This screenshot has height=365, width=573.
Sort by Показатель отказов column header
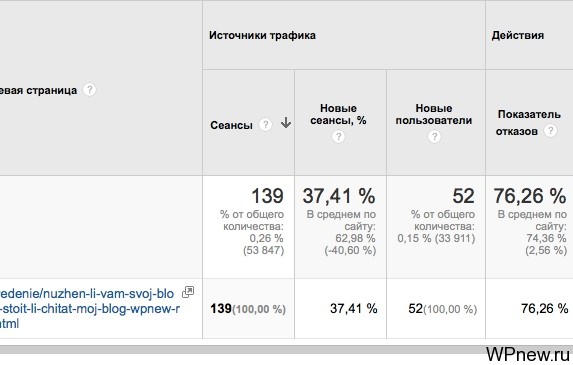(x=529, y=122)
